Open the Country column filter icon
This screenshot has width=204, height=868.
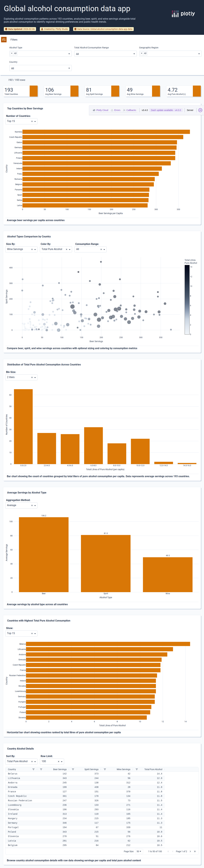click(x=33, y=769)
